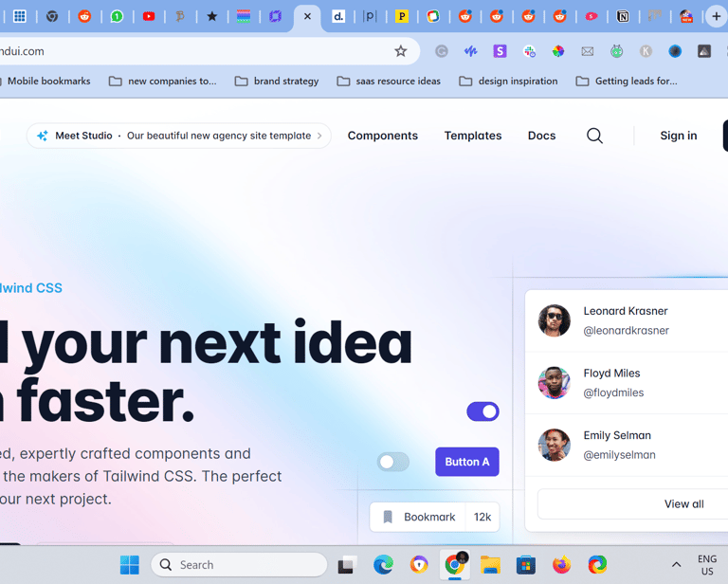Switch to the YouTube tab

tap(149, 17)
